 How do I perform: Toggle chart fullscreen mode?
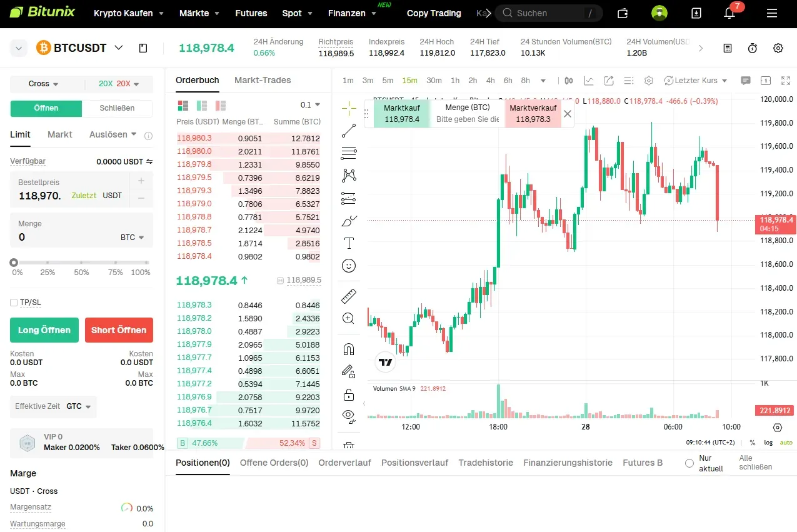786,81
